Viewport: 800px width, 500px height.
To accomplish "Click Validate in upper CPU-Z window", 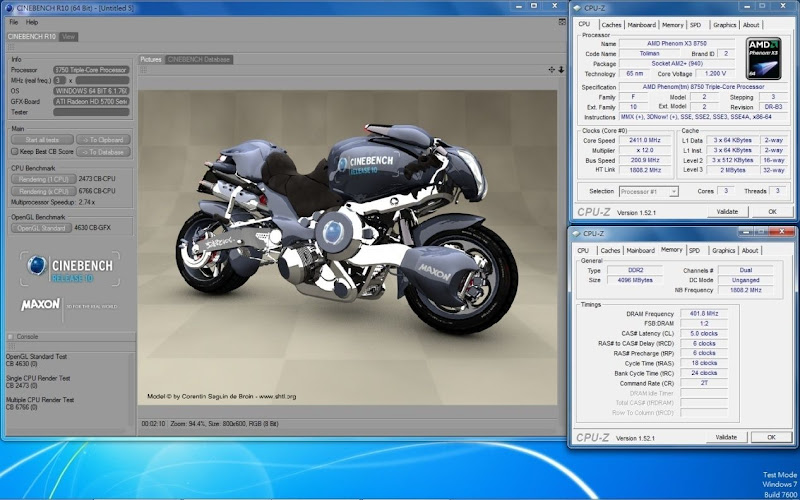I will [727, 212].
